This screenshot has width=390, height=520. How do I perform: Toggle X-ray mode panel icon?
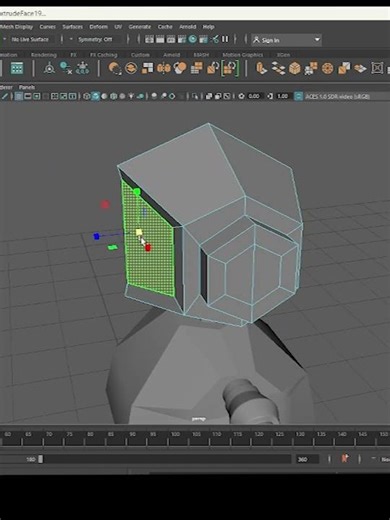point(209,96)
